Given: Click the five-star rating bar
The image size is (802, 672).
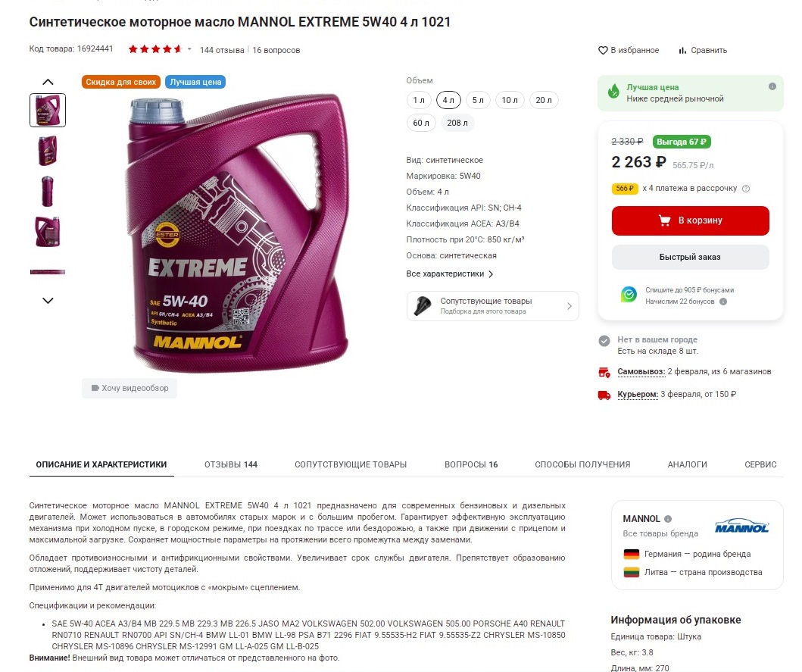Looking at the screenshot, I should point(155,49).
